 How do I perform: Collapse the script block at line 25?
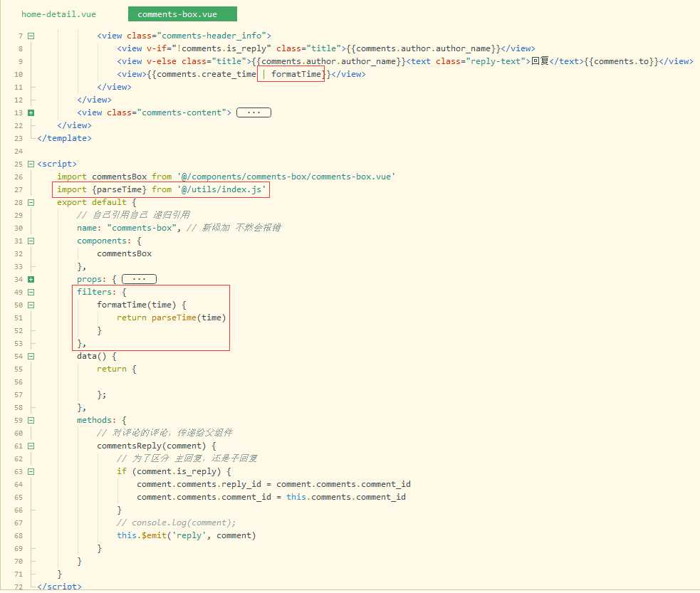[31, 164]
